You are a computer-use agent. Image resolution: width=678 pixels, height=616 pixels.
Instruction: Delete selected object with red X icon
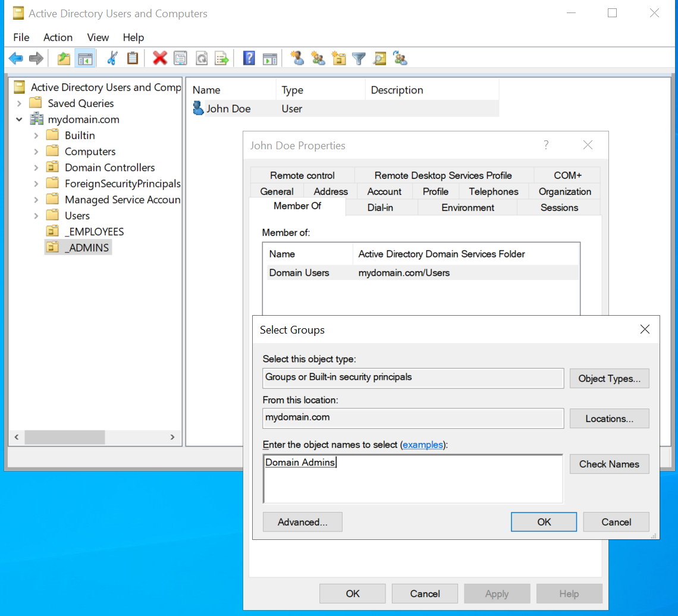pyautogui.click(x=161, y=58)
